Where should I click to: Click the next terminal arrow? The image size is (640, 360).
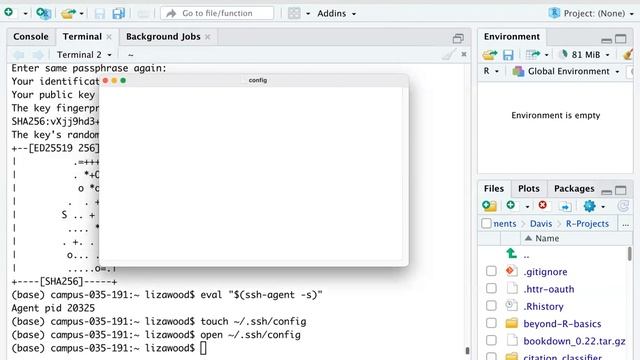(x=38, y=55)
